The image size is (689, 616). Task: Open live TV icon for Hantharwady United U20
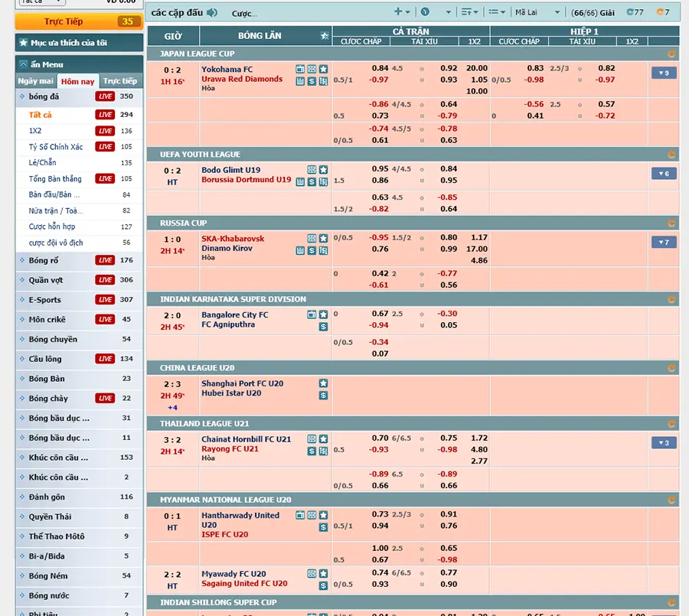tap(300, 515)
